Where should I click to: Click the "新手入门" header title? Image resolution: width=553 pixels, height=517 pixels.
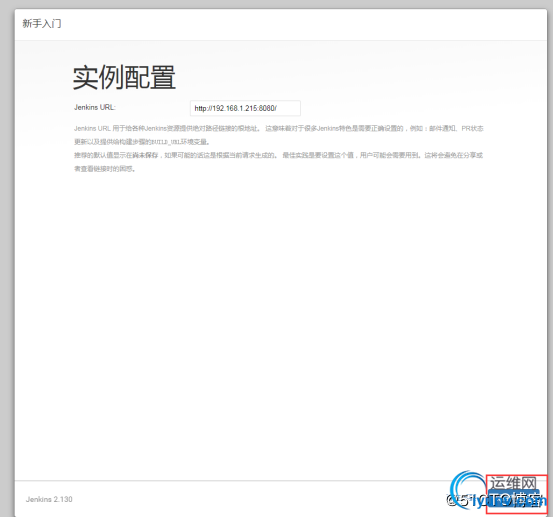(x=42, y=24)
